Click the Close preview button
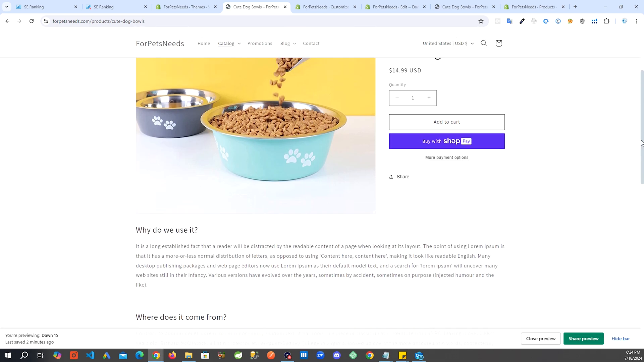 tap(541, 339)
